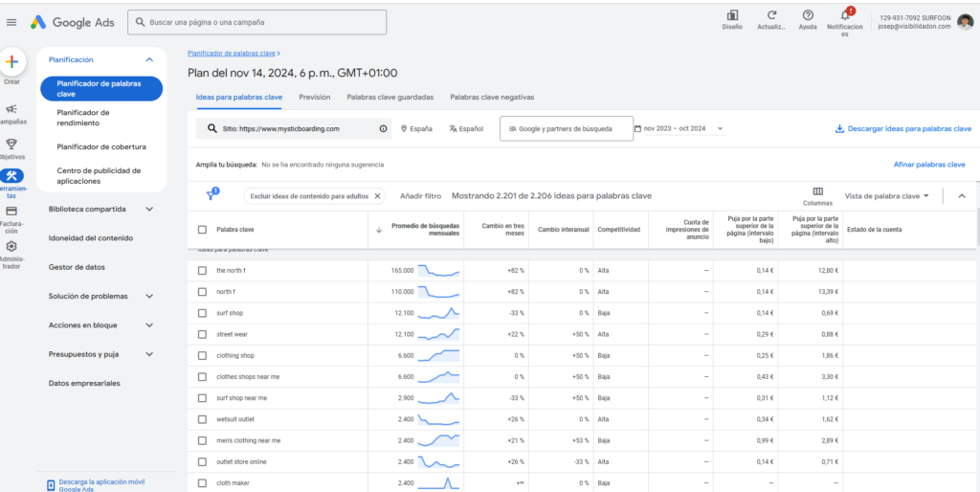Open the hamburger main menu

tap(11, 21)
